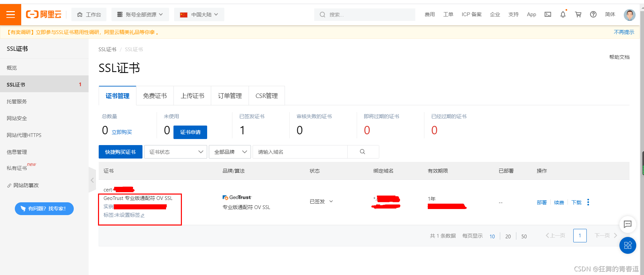Open 工单 top menu

[448, 14]
